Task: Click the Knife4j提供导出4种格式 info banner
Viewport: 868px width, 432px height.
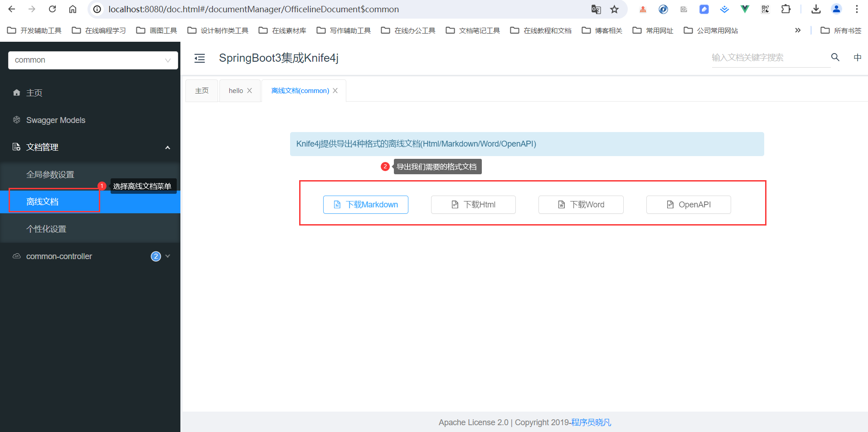Action: [x=527, y=144]
